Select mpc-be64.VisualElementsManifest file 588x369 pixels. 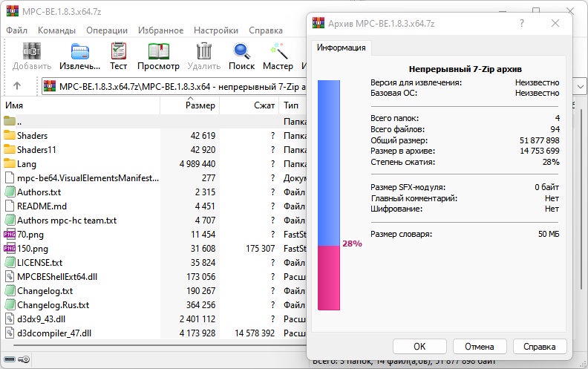(x=88, y=177)
